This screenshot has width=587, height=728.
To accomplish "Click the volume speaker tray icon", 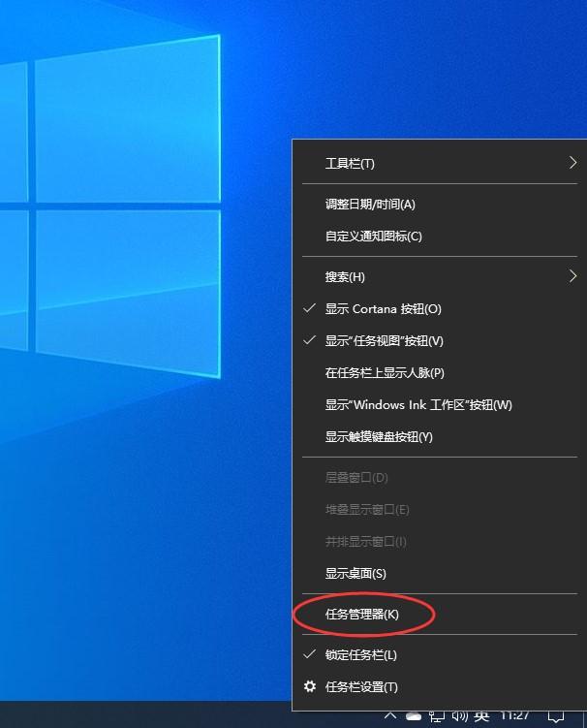I will click(459, 717).
